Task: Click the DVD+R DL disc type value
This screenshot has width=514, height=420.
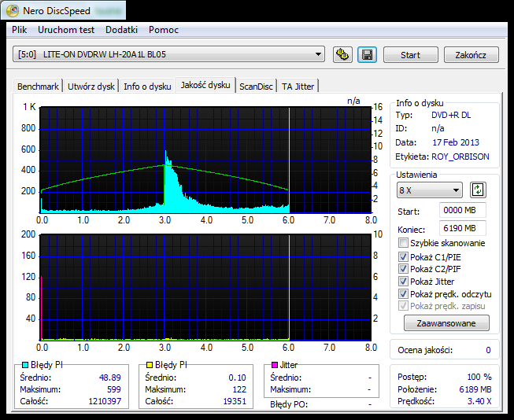Action: 451,115
